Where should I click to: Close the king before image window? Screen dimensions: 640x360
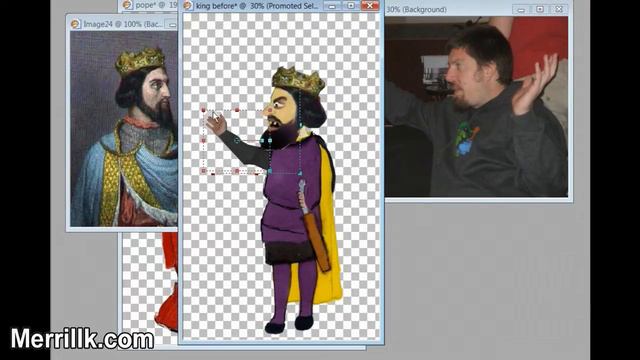pyautogui.click(x=369, y=6)
